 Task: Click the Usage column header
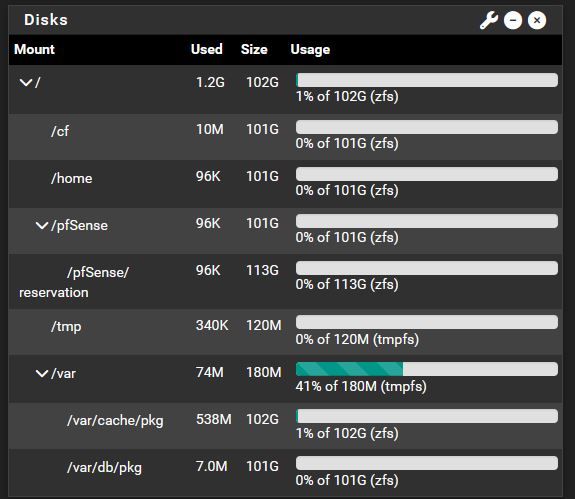[310, 49]
